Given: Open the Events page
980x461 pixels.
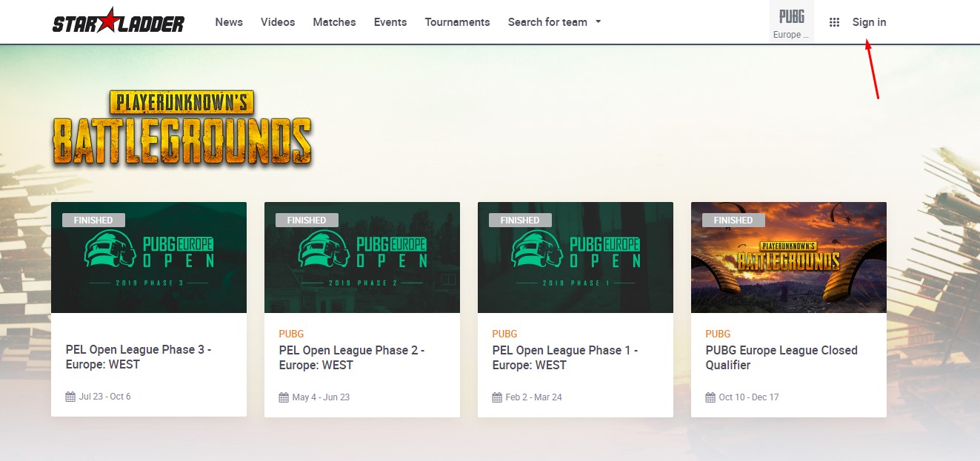Looking at the screenshot, I should click(x=390, y=22).
